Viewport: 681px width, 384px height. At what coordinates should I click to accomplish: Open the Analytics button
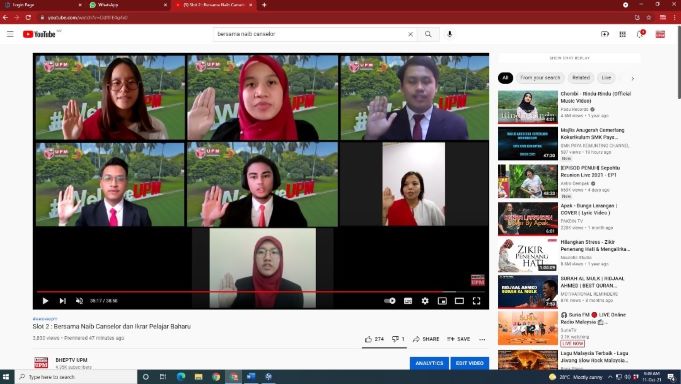click(429, 363)
